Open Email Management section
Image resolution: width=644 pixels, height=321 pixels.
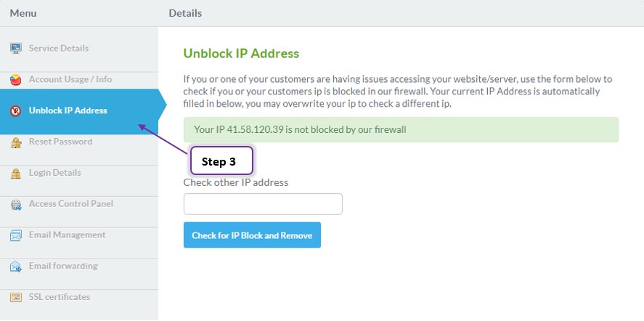(79, 235)
